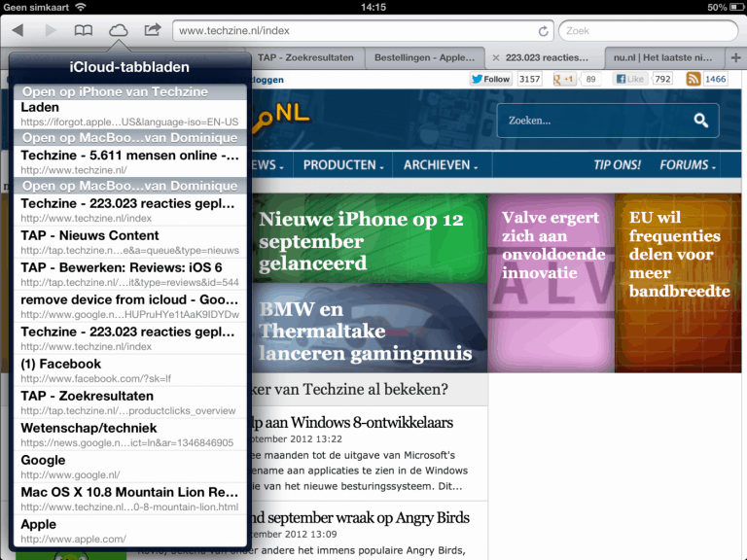Open the Angry Birds wraak headline

(361, 517)
